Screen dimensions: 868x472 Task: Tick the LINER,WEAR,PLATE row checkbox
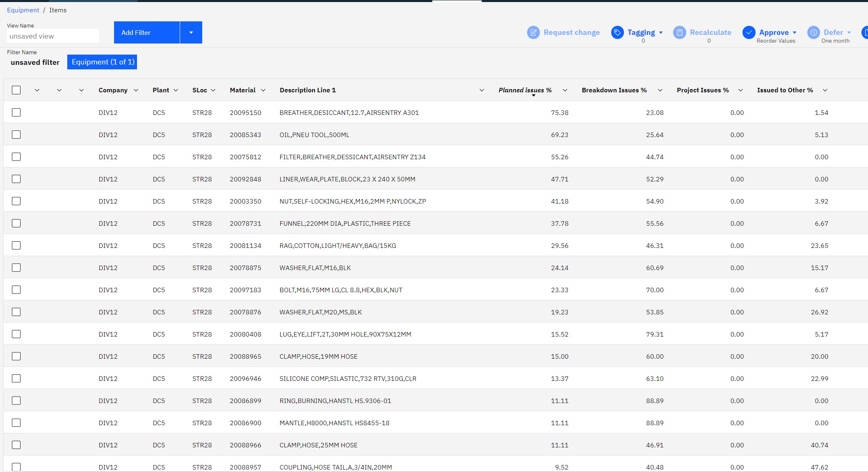coord(16,179)
